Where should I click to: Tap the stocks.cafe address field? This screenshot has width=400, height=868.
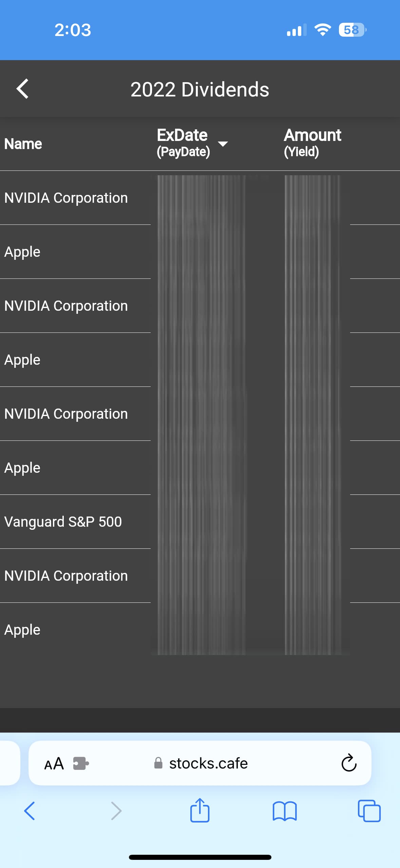tap(200, 763)
